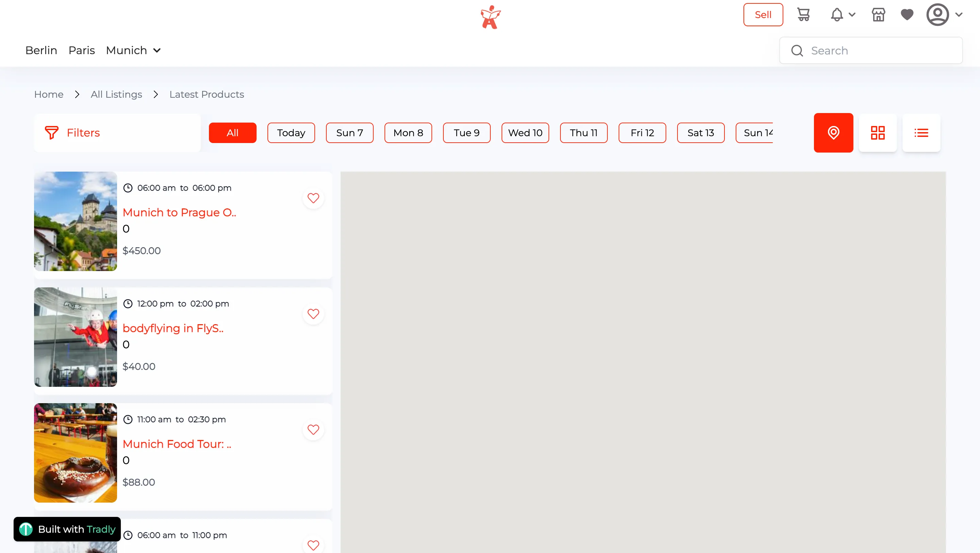The image size is (980, 553).
Task: Open wishlist via filled heart icon
Action: pyautogui.click(x=907, y=15)
